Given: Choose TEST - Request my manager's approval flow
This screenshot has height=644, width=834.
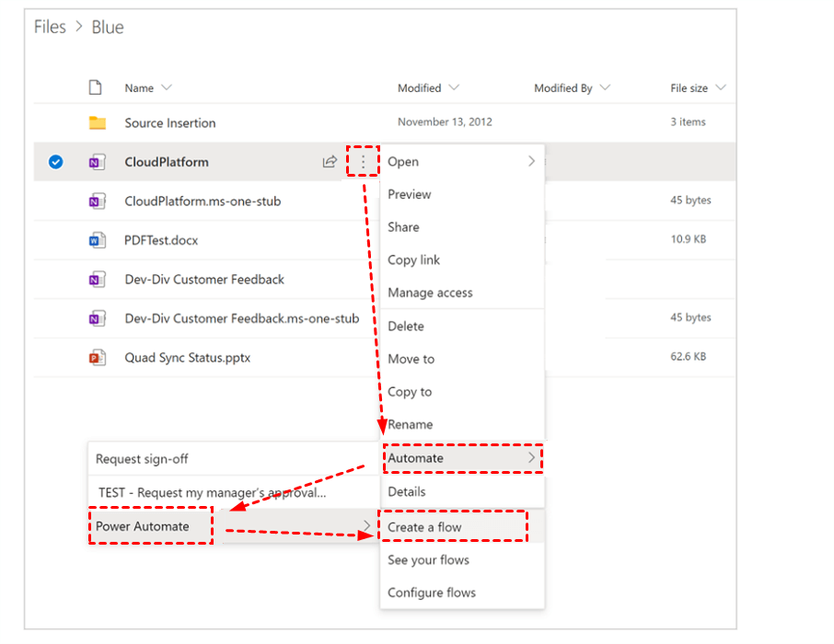Looking at the screenshot, I should (233, 492).
